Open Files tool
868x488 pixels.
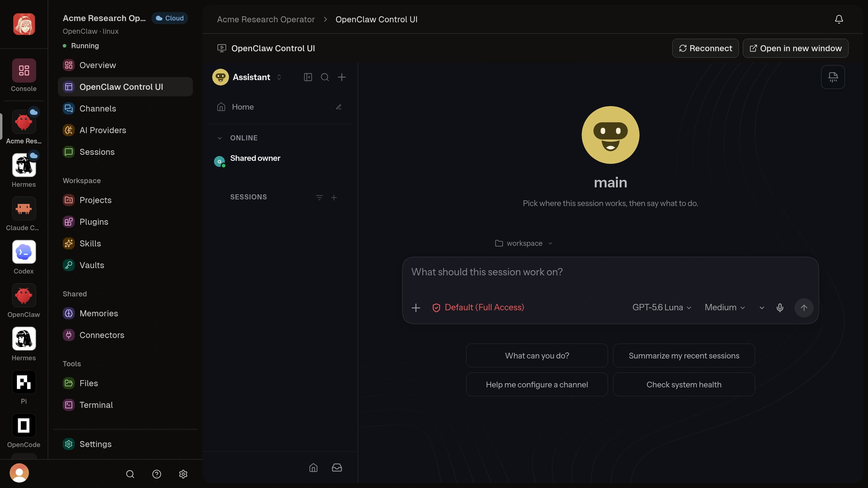125,383
